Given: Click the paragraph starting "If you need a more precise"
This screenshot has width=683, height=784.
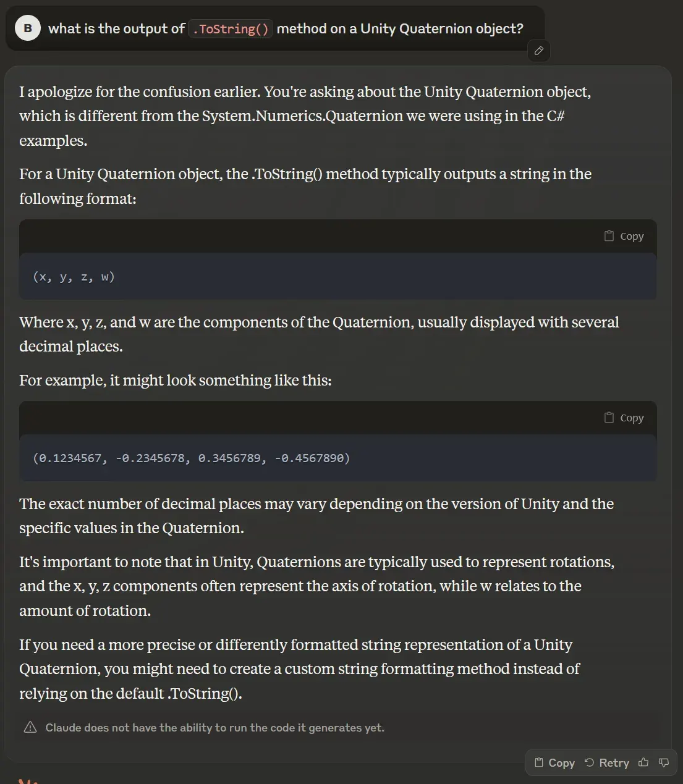Looking at the screenshot, I should pyautogui.click(x=299, y=668).
